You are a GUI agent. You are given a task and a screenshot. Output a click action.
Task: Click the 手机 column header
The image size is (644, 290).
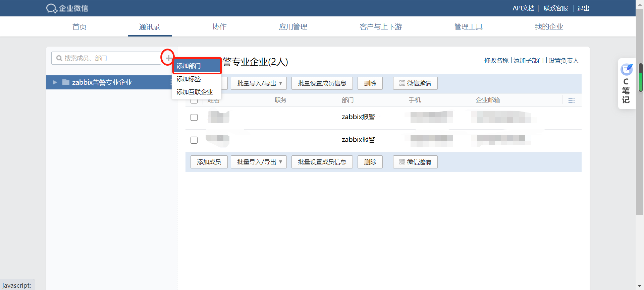pyautogui.click(x=415, y=100)
